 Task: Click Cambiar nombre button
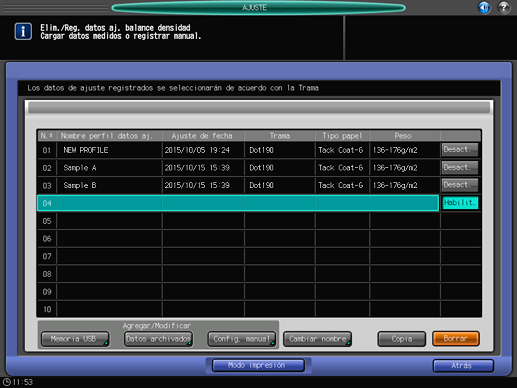click(317, 339)
